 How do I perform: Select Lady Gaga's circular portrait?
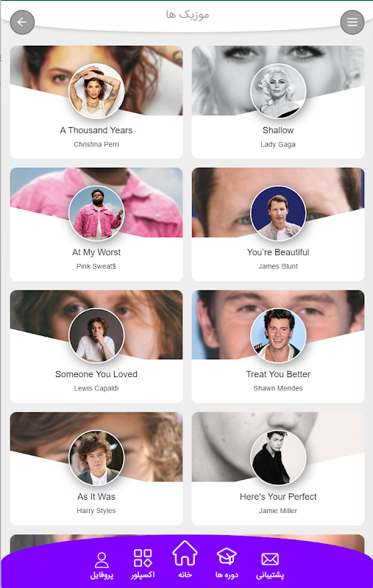click(278, 91)
